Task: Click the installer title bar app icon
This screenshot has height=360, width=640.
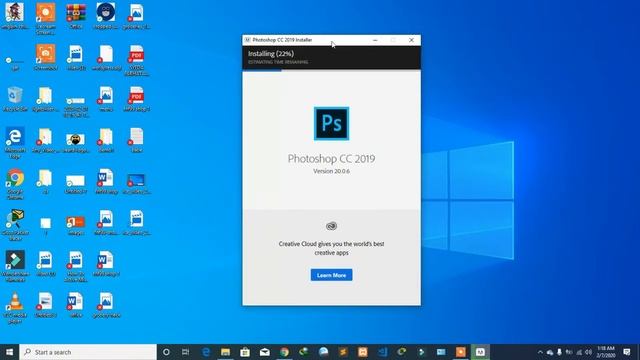Action: point(247,40)
